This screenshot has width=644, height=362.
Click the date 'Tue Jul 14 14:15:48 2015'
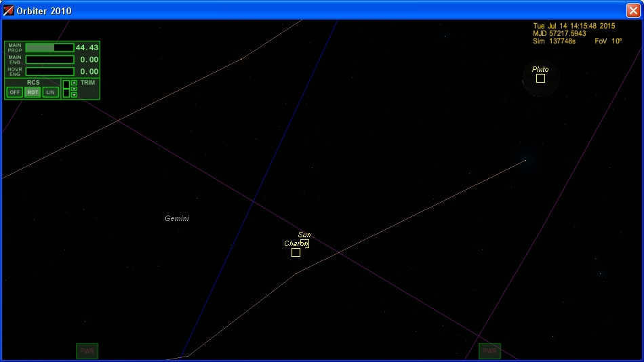[574, 26]
